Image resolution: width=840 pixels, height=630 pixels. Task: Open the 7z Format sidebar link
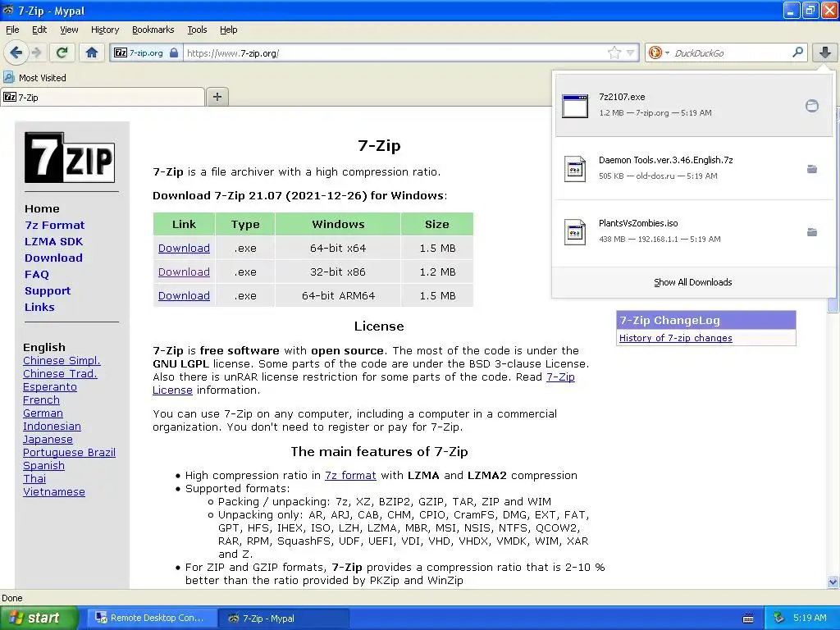click(x=55, y=225)
